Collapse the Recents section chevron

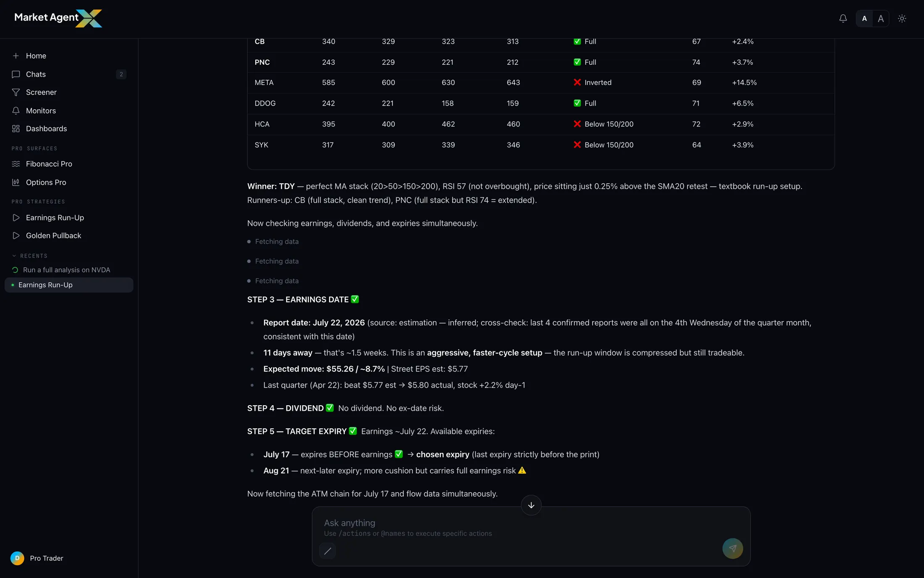pyautogui.click(x=14, y=256)
